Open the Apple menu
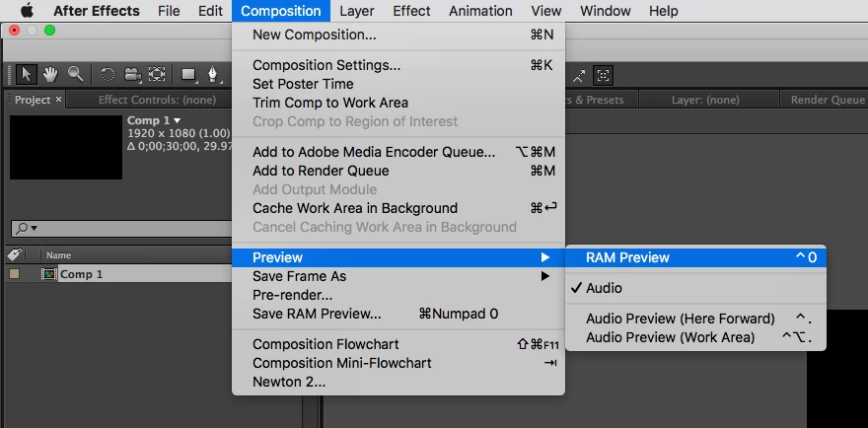Image resolution: width=868 pixels, height=428 pixels. pyautogui.click(x=27, y=11)
